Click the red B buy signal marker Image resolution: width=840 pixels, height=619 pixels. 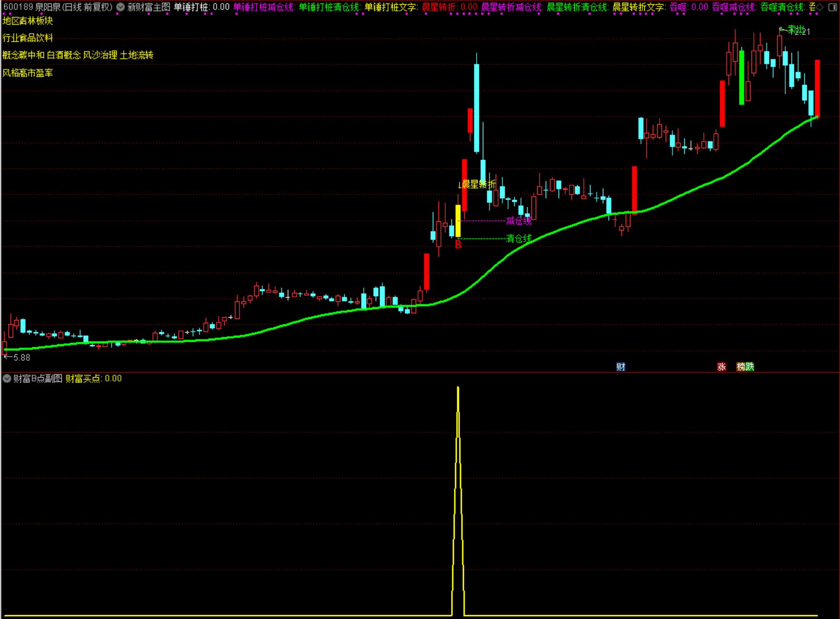(x=458, y=245)
